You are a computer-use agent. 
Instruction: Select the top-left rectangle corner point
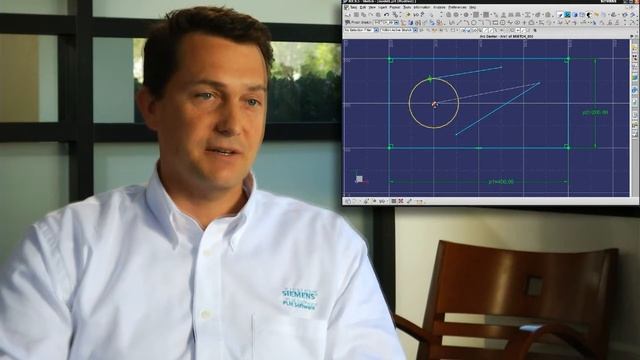390,60
